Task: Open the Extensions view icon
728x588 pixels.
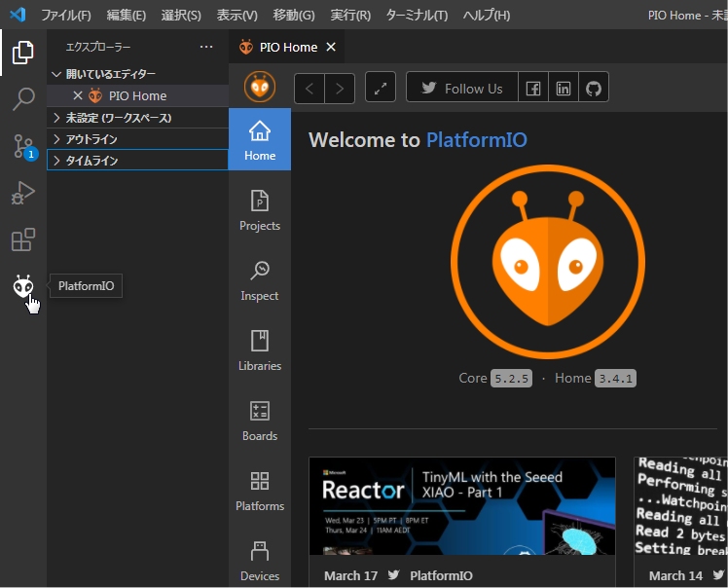Action: (22, 239)
